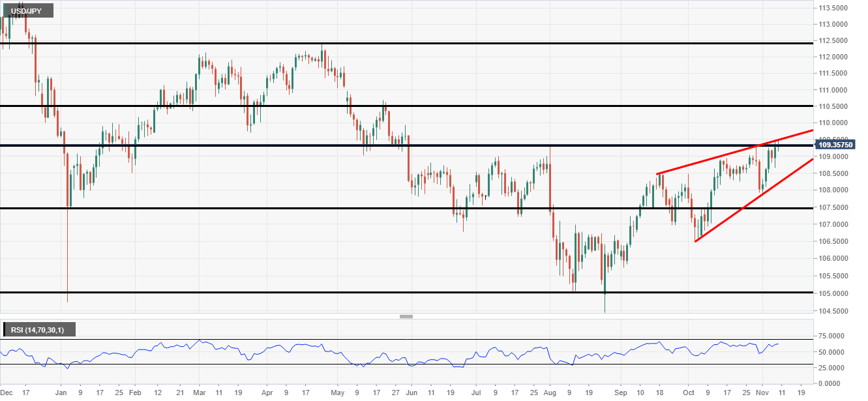Click the Mar date label on time axis

point(201,394)
